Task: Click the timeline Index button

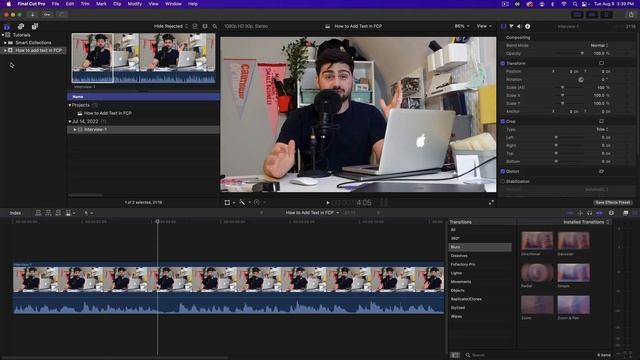Action: (x=15, y=213)
